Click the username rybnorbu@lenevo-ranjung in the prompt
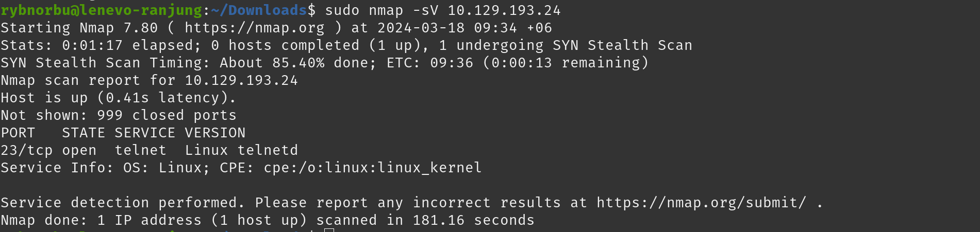 point(102,10)
